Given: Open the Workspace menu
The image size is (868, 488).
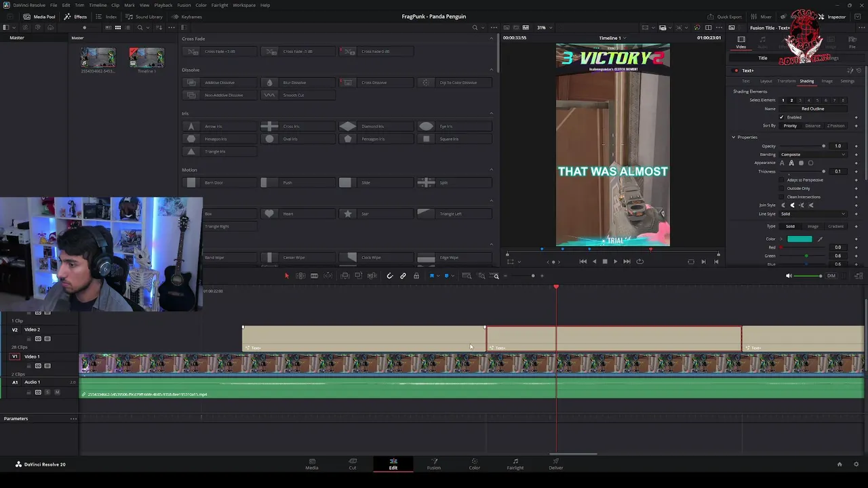Looking at the screenshot, I should point(244,5).
